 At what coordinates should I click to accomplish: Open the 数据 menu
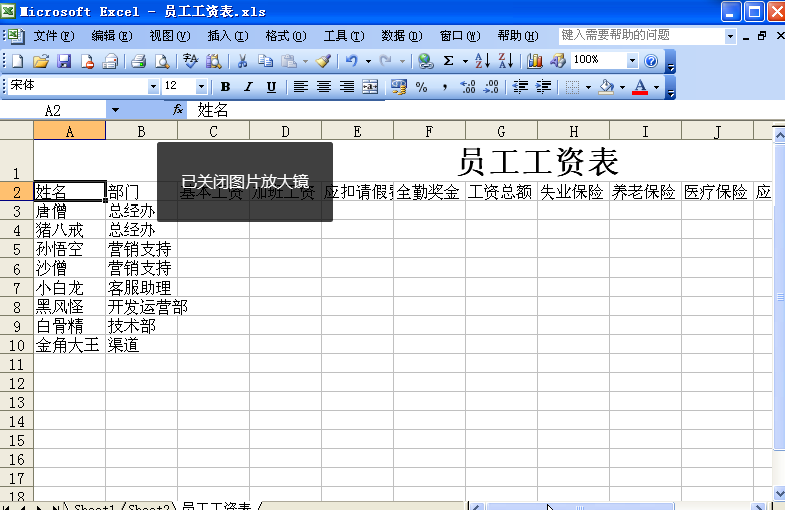coord(402,36)
